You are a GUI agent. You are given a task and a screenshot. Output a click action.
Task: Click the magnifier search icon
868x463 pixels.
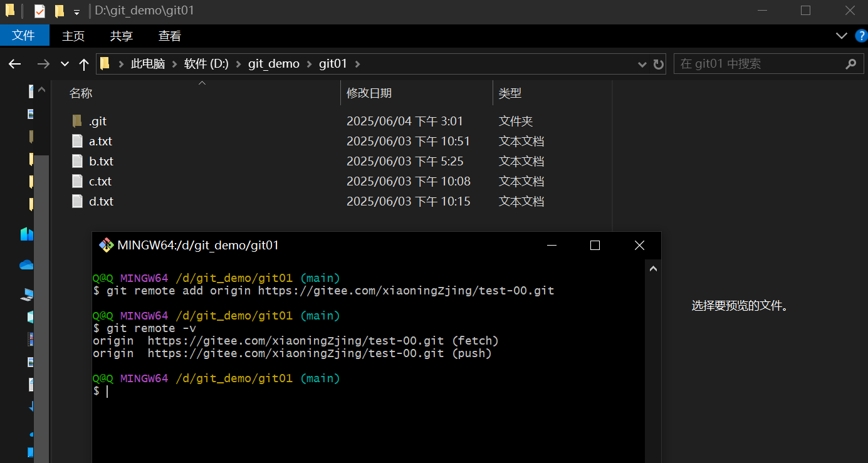pyautogui.click(x=850, y=64)
